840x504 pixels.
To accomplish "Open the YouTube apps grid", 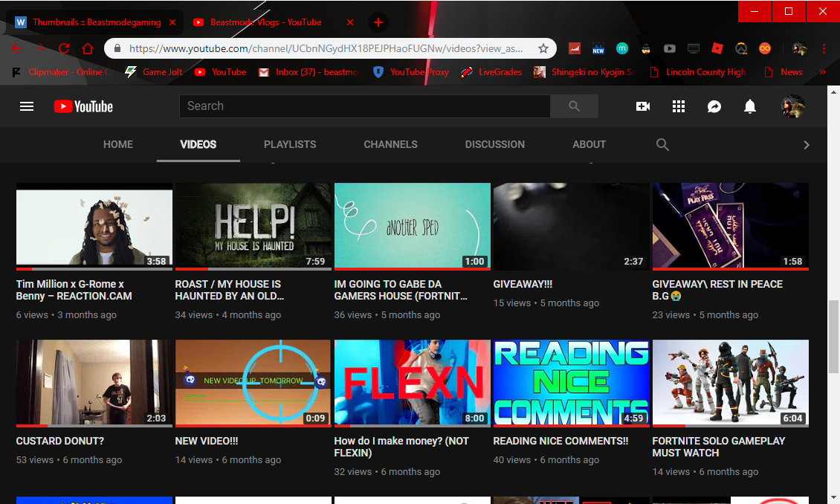I will click(x=679, y=106).
